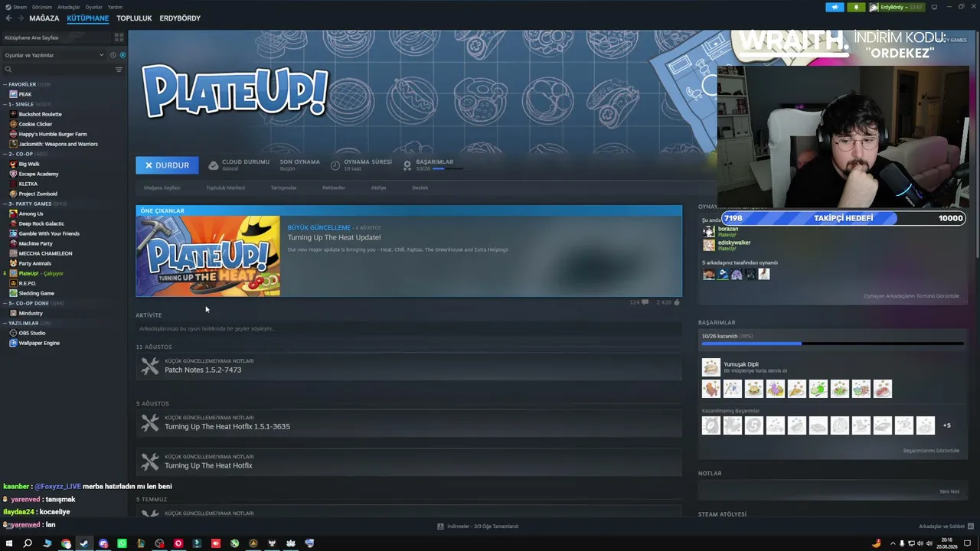This screenshot has width=980, height=551.
Task: Open the notifications bell button
Action: (x=856, y=8)
